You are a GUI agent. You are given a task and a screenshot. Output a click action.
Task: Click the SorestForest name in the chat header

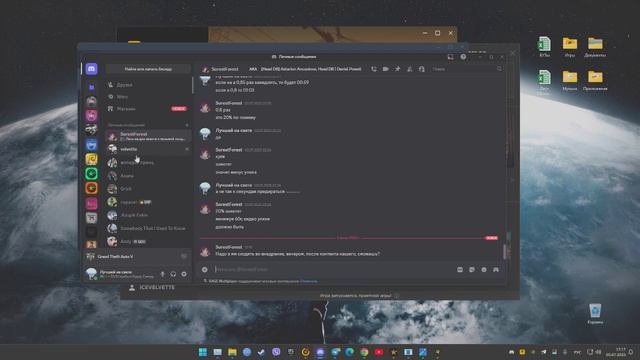225,69
